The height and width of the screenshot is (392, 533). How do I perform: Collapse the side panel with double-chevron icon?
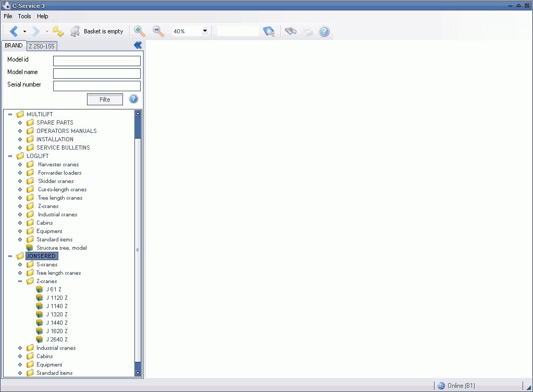[138, 45]
